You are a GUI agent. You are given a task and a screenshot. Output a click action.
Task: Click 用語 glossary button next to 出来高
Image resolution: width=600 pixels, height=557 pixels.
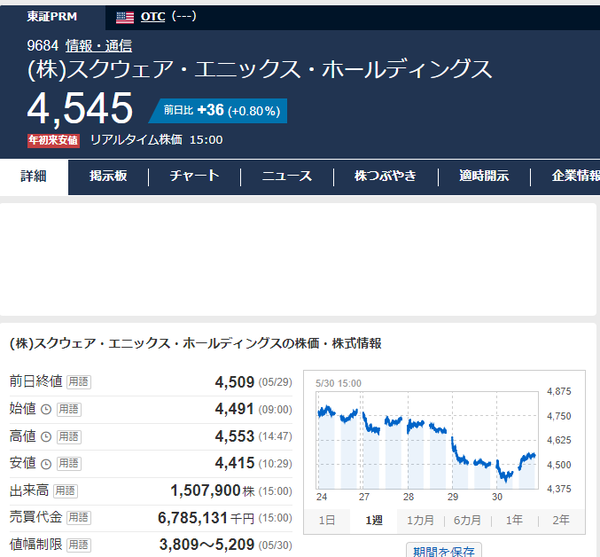click(x=65, y=491)
